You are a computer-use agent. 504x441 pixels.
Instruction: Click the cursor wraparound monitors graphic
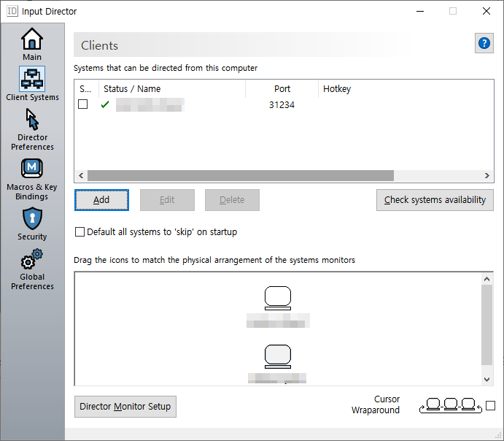(x=451, y=406)
